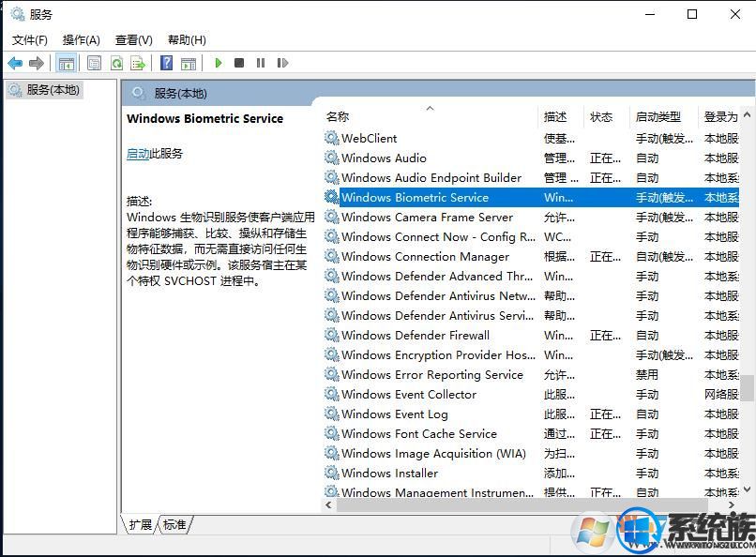Viewport: 756px width, 557px height.
Task: Switch to the 扩展 tab
Action: tap(141, 524)
